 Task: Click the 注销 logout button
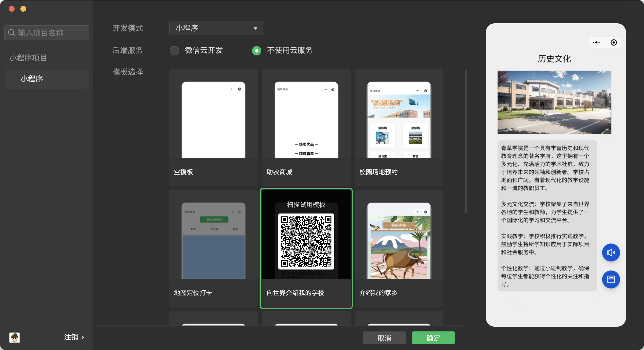71,337
